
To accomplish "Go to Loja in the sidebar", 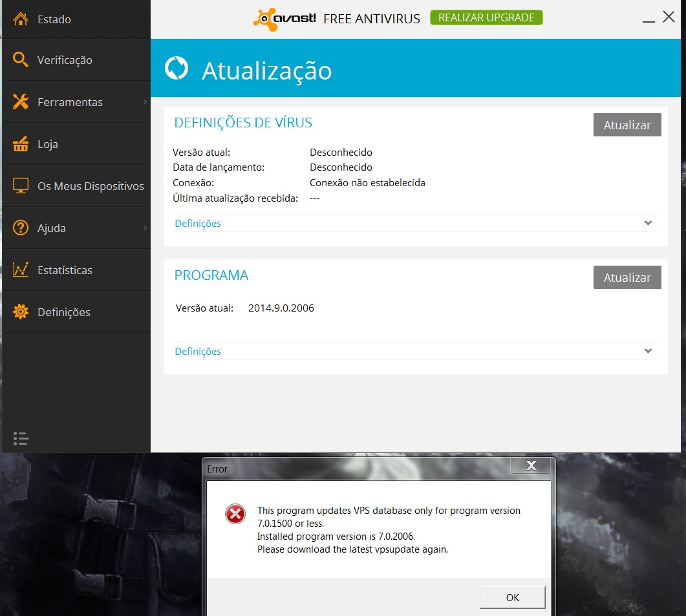I will 76,144.
